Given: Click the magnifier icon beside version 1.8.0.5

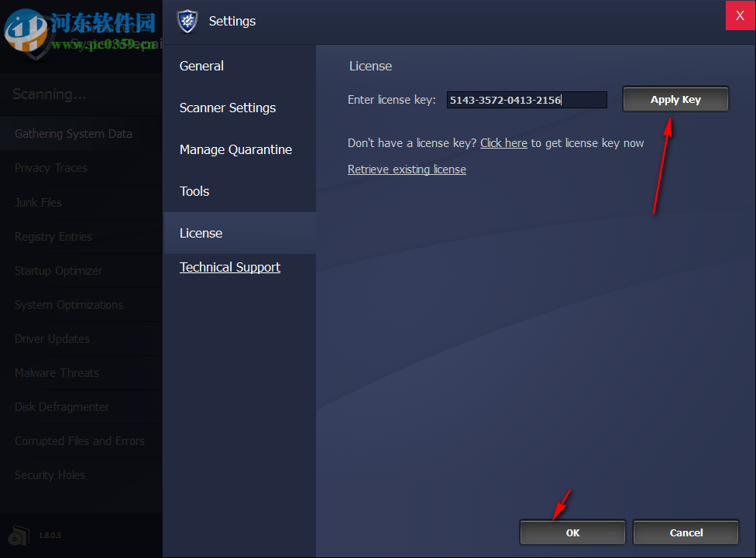Looking at the screenshot, I should coord(19,535).
